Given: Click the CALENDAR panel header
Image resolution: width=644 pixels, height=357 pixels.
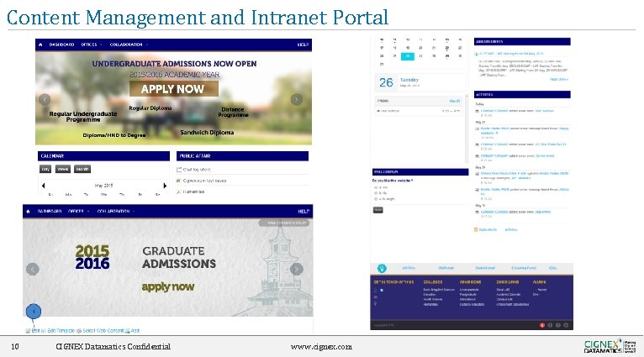Looking at the screenshot, I should point(103,156).
